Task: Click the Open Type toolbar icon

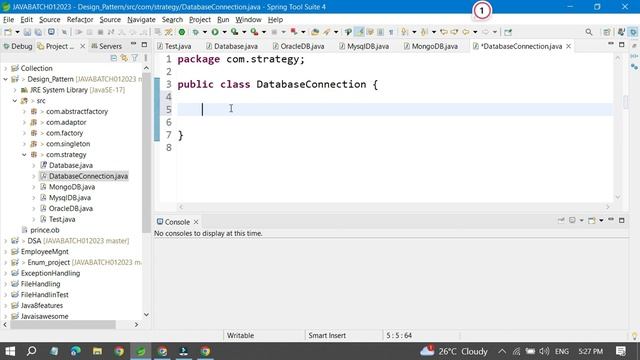Action: pyautogui.click(x=314, y=32)
